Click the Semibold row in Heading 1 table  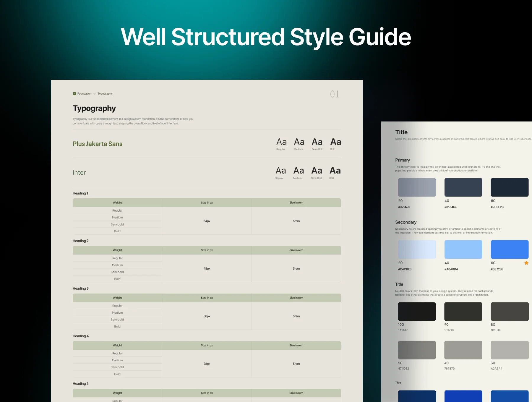click(x=117, y=225)
